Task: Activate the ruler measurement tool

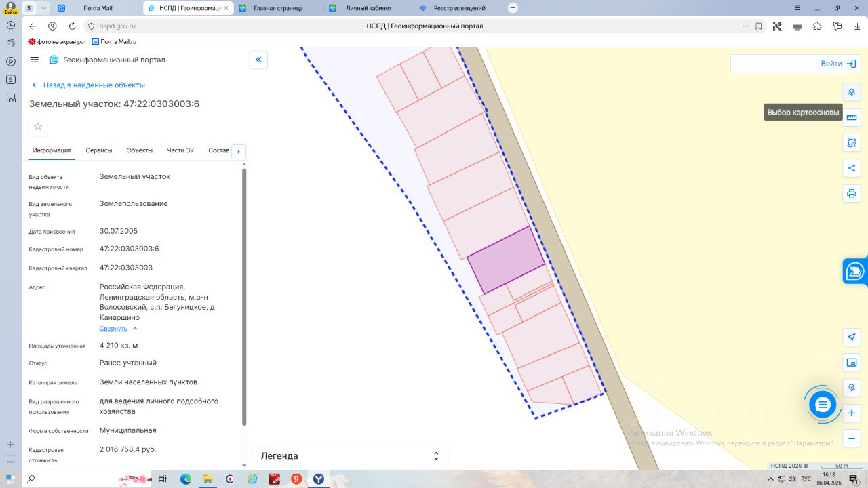Action: pyautogui.click(x=852, y=117)
